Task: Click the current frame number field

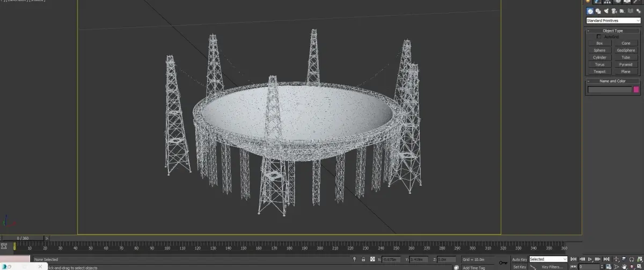Action: click(x=589, y=266)
